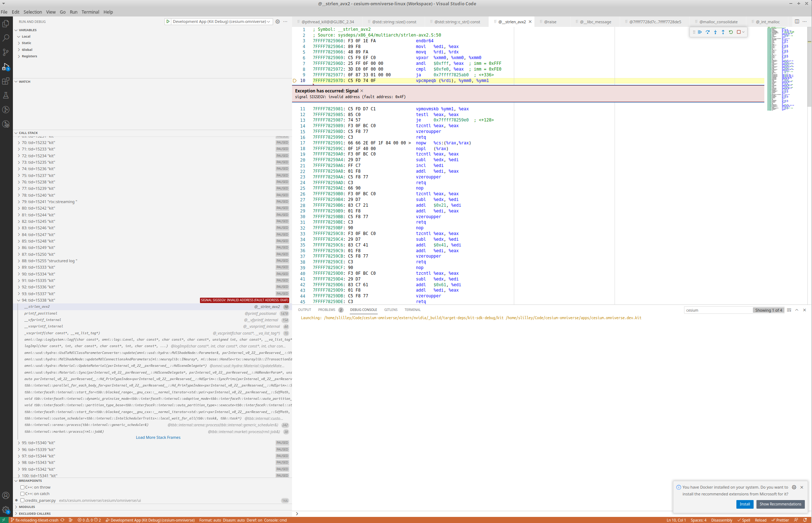Open the Terminal menu
The height and width of the screenshot is (523, 812).
tap(90, 12)
